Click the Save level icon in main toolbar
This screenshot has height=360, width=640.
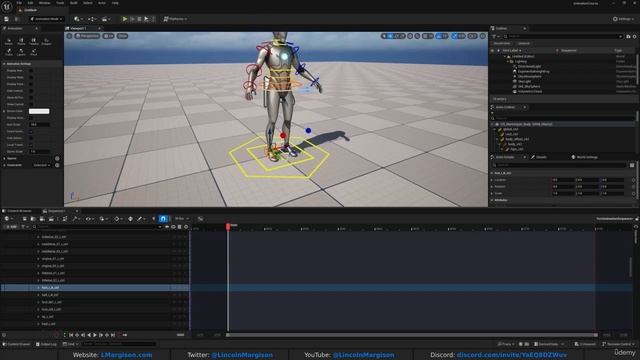pos(7,19)
